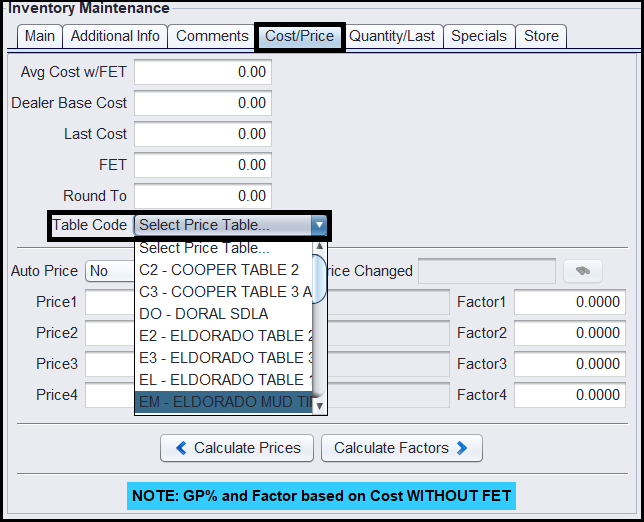Select EL - ELDORADO TABLE entry

tap(224, 379)
